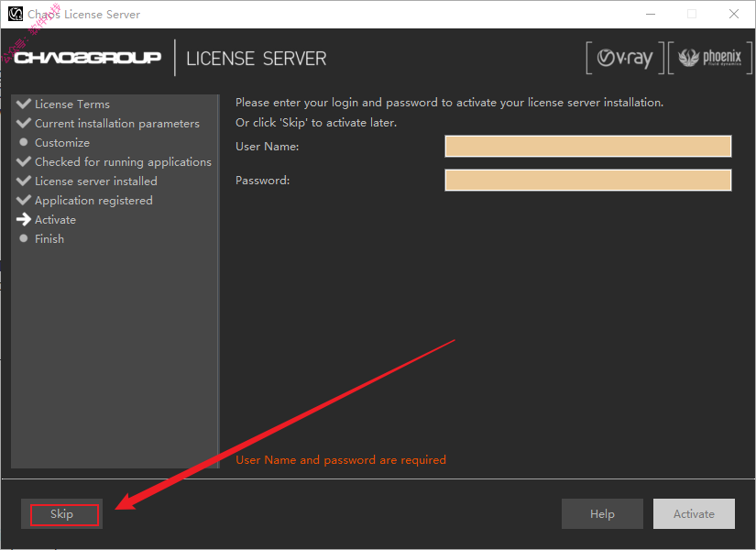Viewport: 756px width, 550px height.
Task: Click the V-Ray logo in header
Action: pyautogui.click(x=625, y=58)
